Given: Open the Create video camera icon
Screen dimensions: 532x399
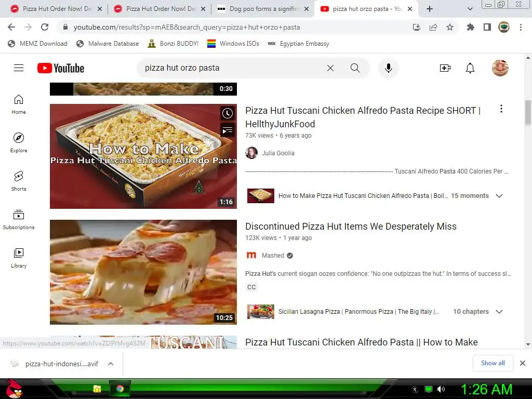Looking at the screenshot, I should [x=445, y=68].
